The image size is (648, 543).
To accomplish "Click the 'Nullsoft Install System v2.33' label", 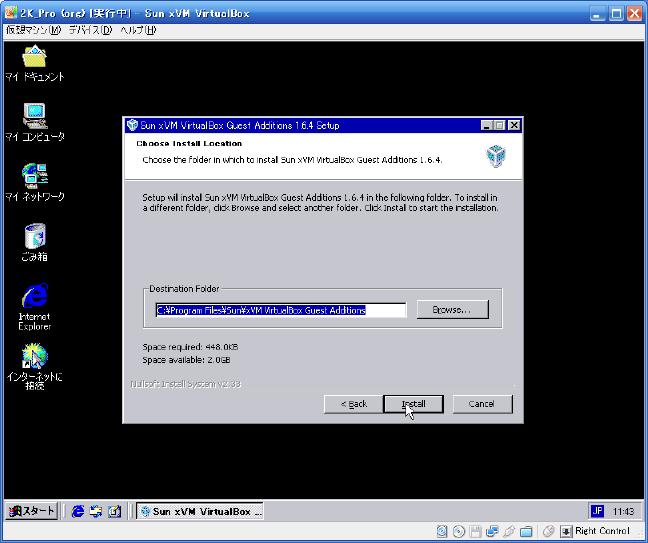I will click(x=186, y=384).
